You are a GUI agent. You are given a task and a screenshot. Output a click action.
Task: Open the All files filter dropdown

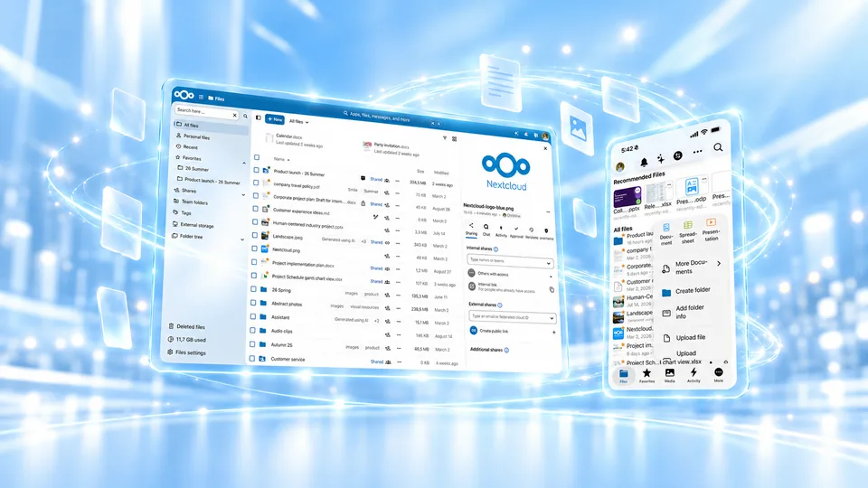pyautogui.click(x=299, y=121)
